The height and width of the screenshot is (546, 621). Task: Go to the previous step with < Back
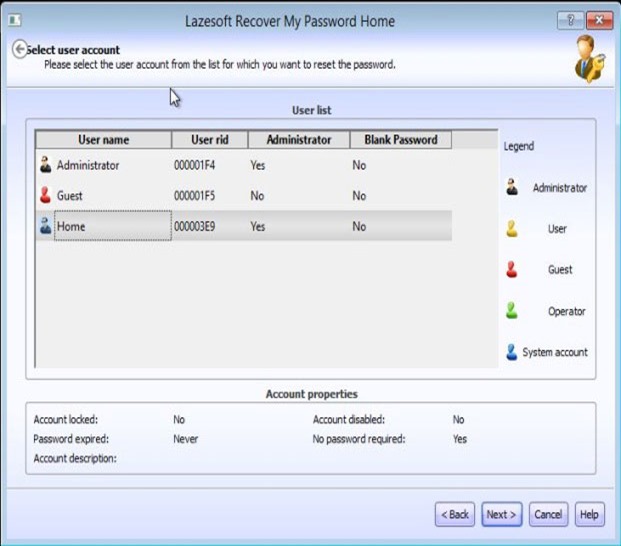[x=455, y=514]
